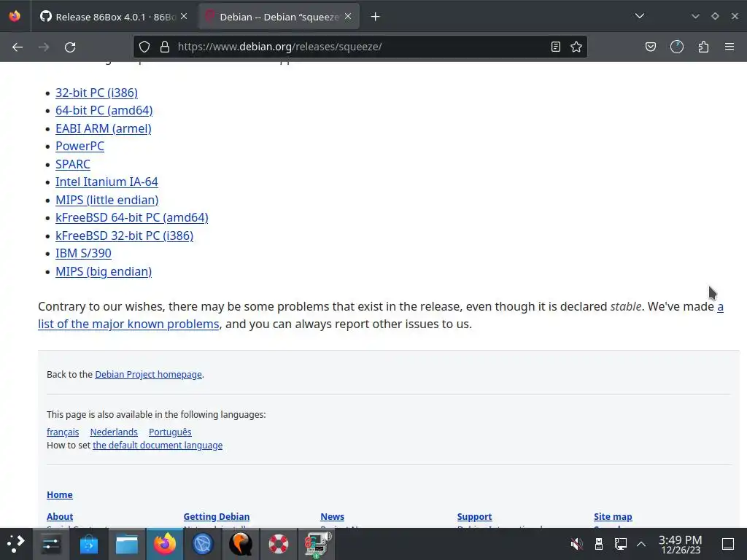Click the About footer link
This screenshot has height=560, width=747.
pyautogui.click(x=60, y=517)
